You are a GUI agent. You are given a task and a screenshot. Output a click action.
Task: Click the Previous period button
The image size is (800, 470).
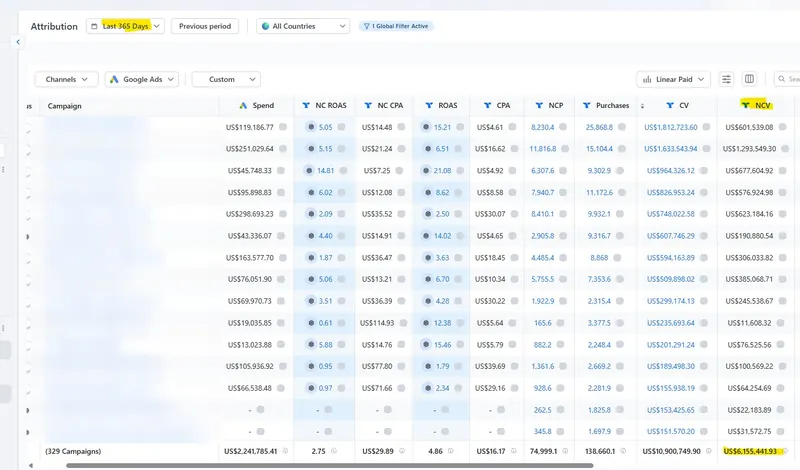coord(205,26)
